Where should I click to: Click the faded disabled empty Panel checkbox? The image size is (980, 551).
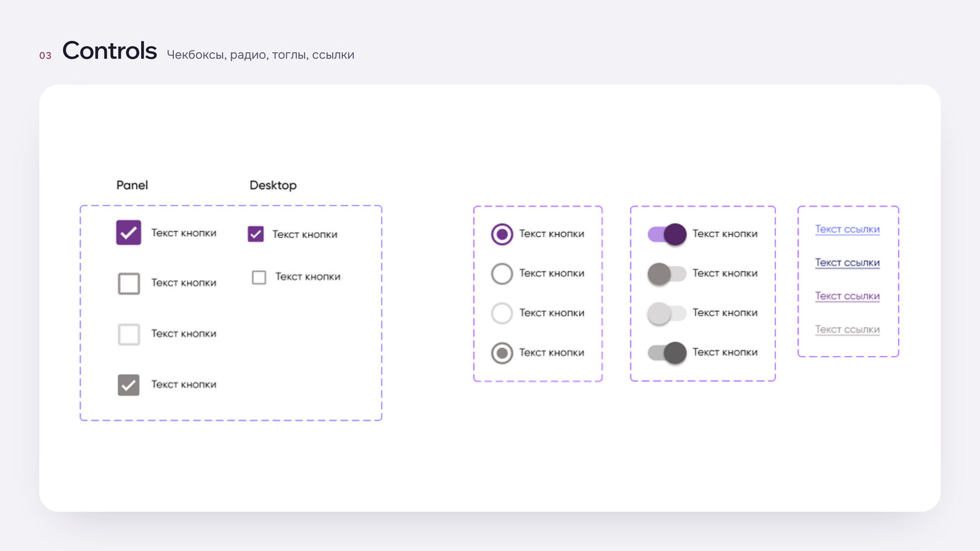point(129,334)
